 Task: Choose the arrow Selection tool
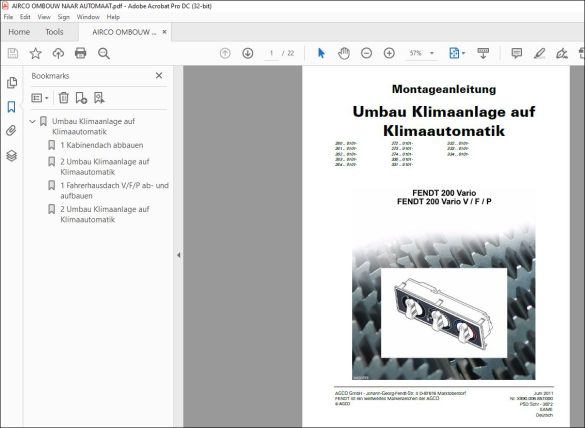321,53
